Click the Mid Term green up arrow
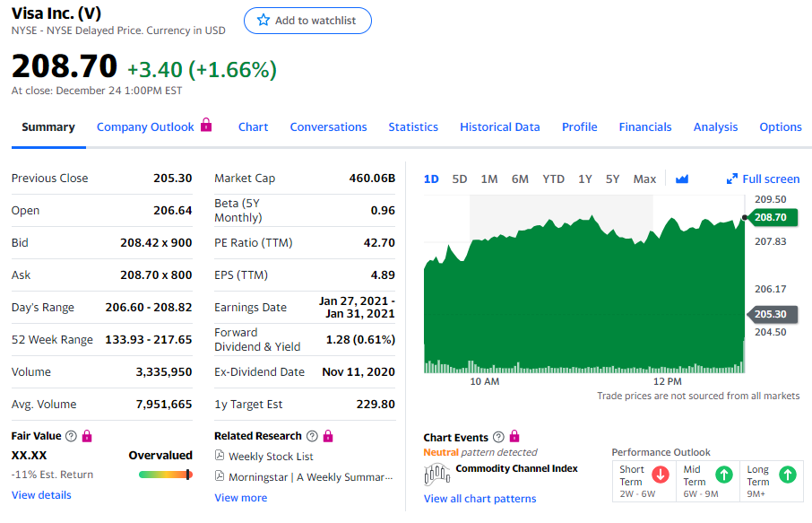Screen dimensions: 812x523 click(724, 475)
